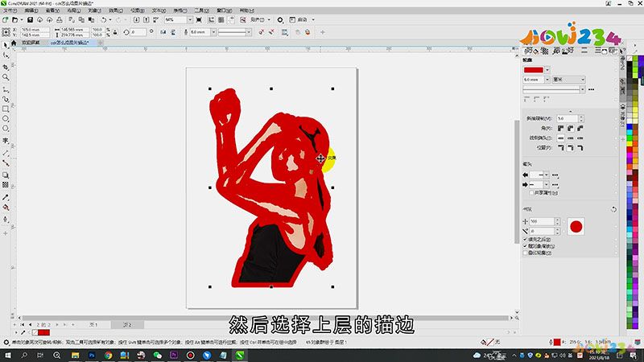
Task: Select mitered corners option
Action: tap(560, 129)
